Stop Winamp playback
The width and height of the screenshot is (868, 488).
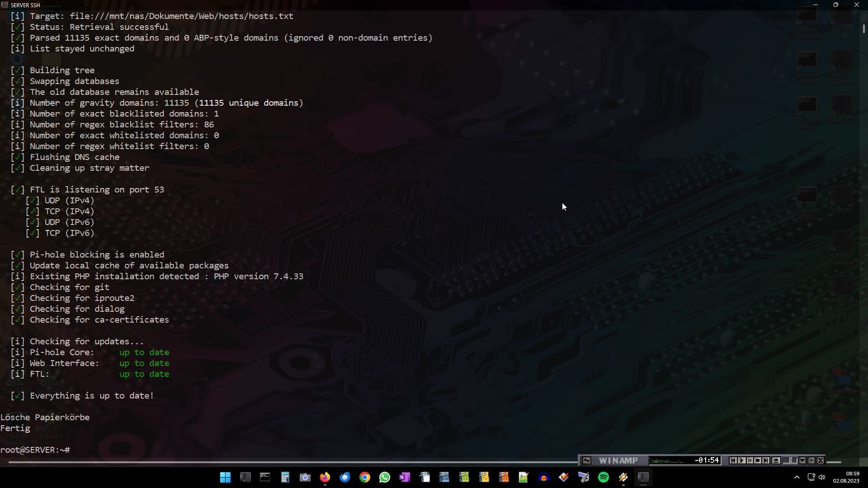(x=758, y=460)
